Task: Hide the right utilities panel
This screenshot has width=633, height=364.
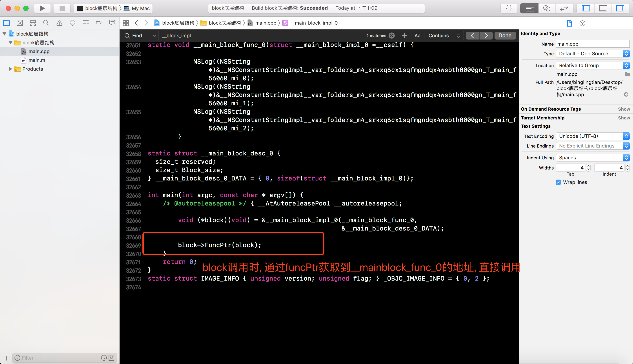Action: pos(620,8)
